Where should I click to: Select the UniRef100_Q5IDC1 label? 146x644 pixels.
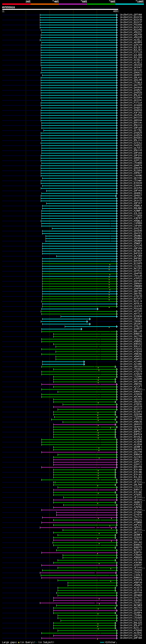[131, 319]
